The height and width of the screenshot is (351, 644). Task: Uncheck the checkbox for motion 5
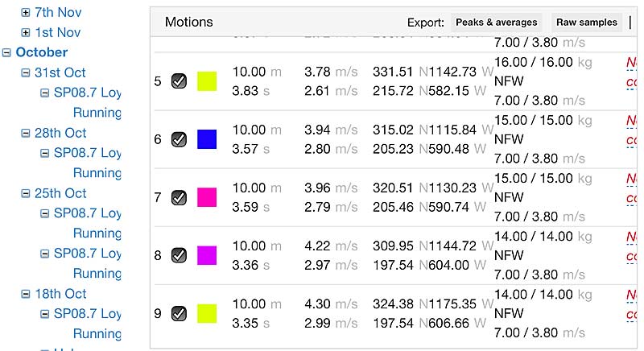179,81
